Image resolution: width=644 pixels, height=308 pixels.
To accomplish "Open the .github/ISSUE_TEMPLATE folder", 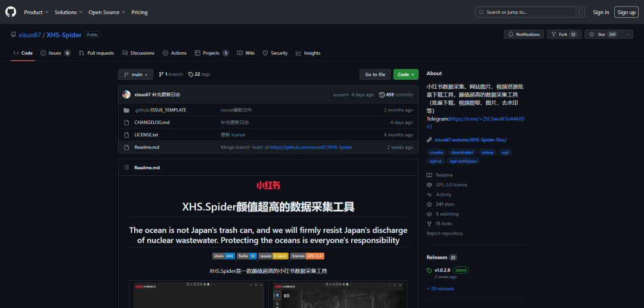I will pos(160,110).
